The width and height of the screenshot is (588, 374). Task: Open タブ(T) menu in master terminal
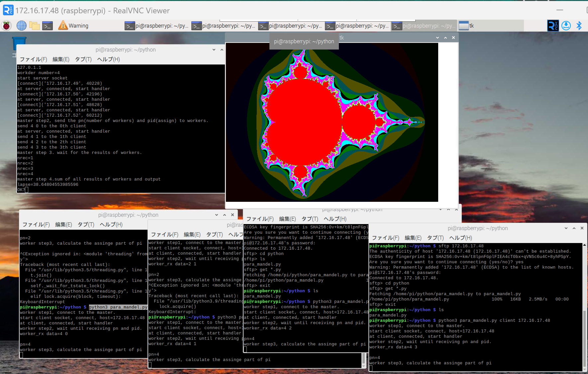tap(83, 59)
